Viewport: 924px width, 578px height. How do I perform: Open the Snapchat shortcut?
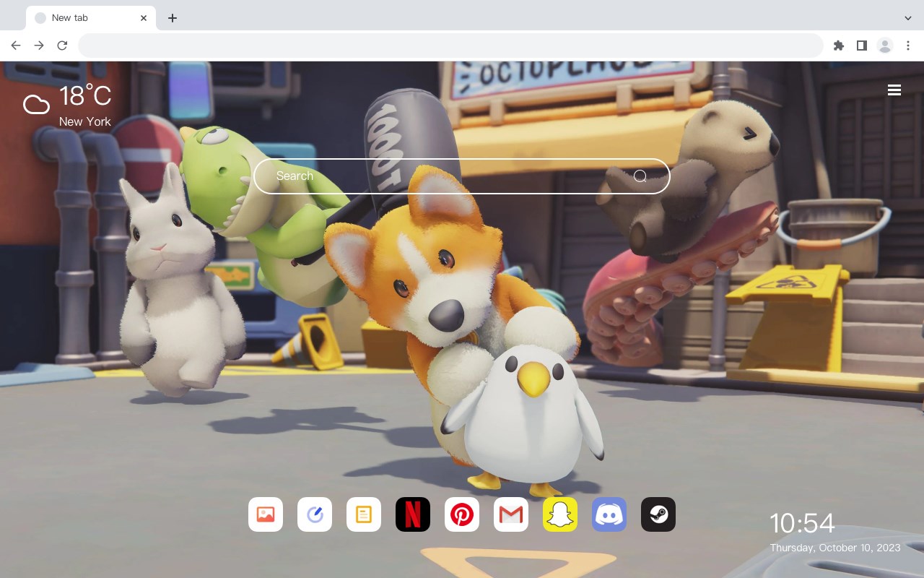click(x=560, y=514)
